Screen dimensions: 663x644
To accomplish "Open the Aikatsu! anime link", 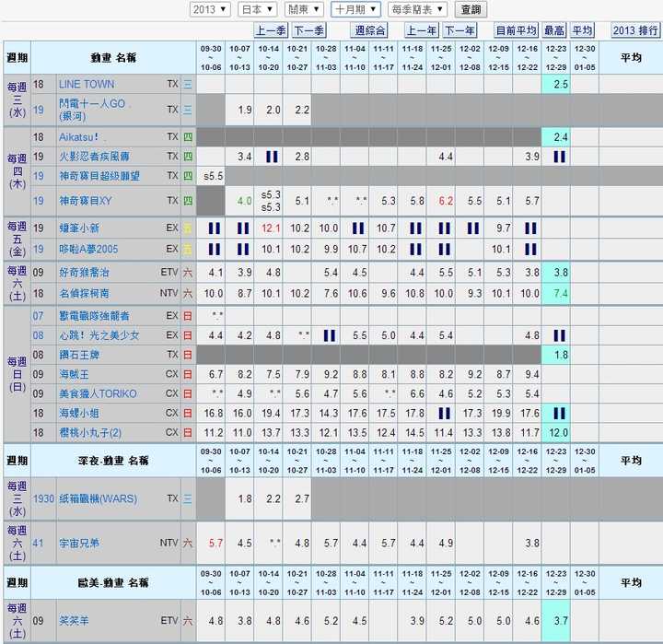I will [x=78, y=137].
